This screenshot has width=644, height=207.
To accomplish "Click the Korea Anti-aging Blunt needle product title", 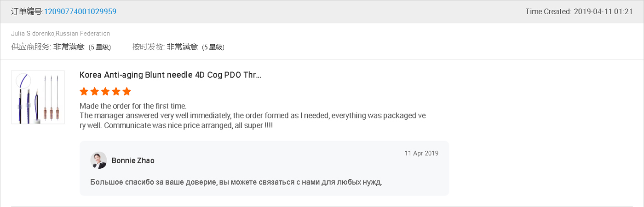I will [170, 75].
